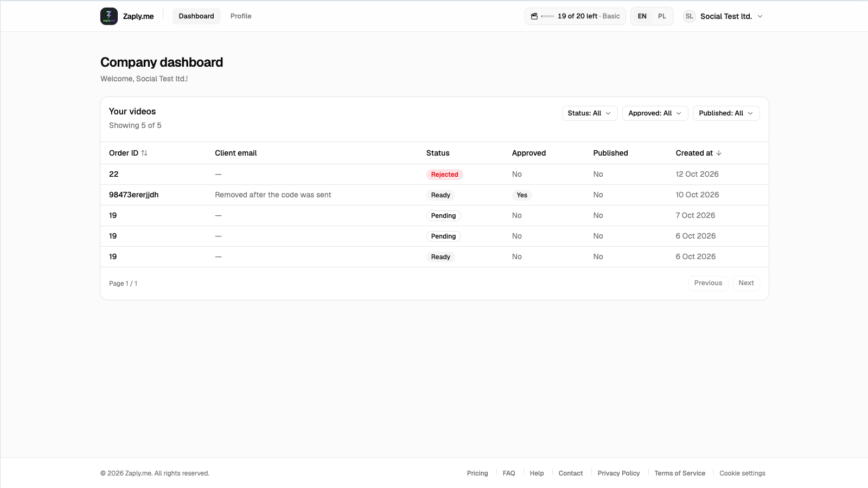Screen dimensions: 868x488
Task: Open the Privacy Policy link
Action: (x=619, y=473)
